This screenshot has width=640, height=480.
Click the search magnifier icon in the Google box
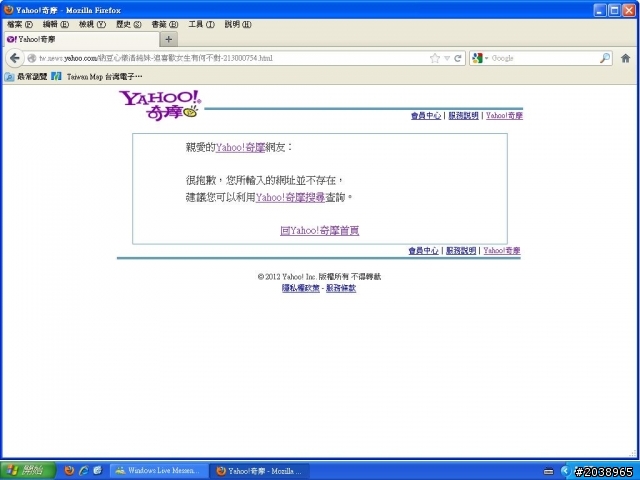click(605, 58)
